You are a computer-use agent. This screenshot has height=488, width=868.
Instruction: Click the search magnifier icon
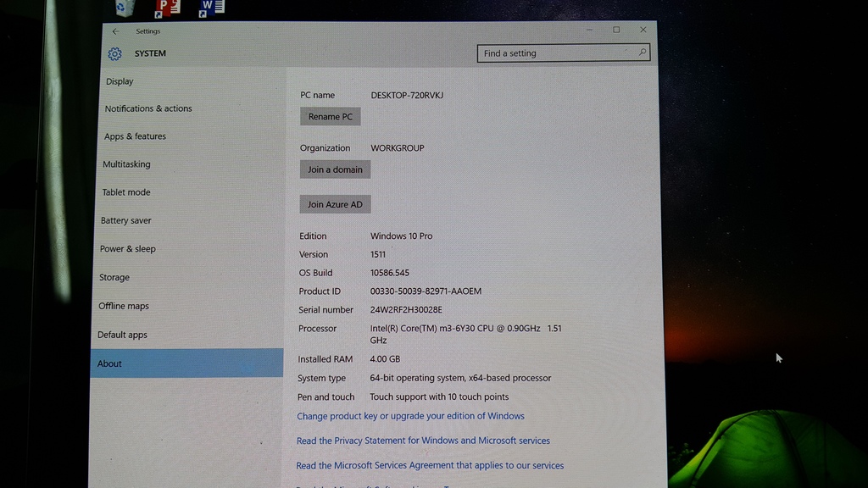click(642, 53)
